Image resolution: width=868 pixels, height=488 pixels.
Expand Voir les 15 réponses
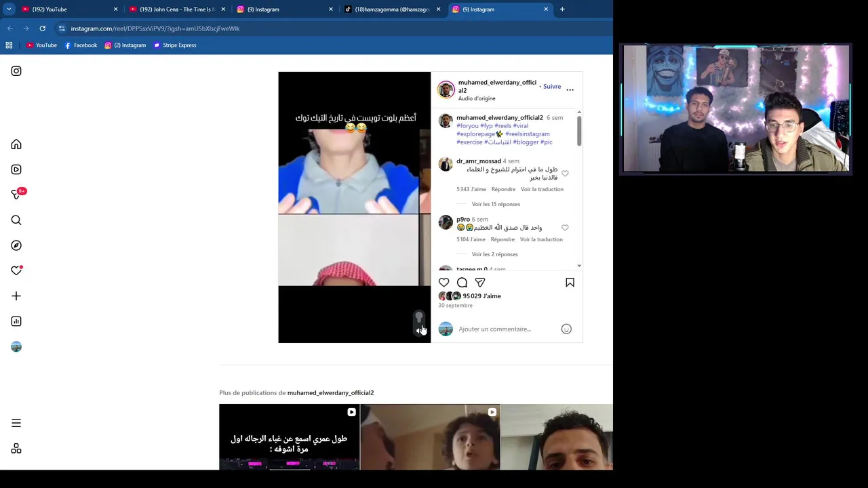point(496,205)
